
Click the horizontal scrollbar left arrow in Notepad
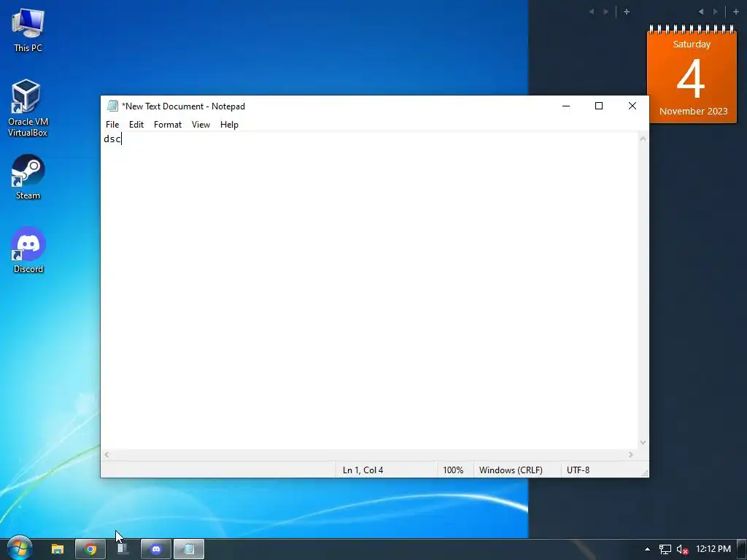coord(107,455)
